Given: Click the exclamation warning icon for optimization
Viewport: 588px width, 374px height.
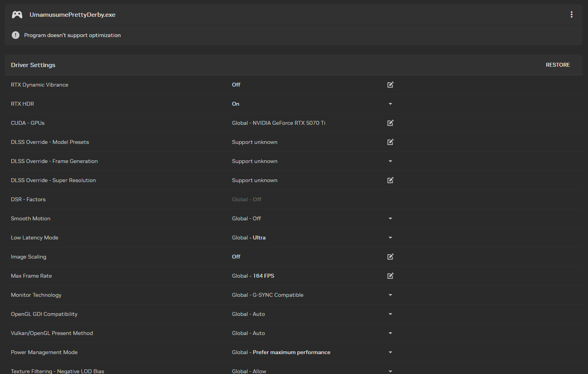Looking at the screenshot, I should pos(16,35).
